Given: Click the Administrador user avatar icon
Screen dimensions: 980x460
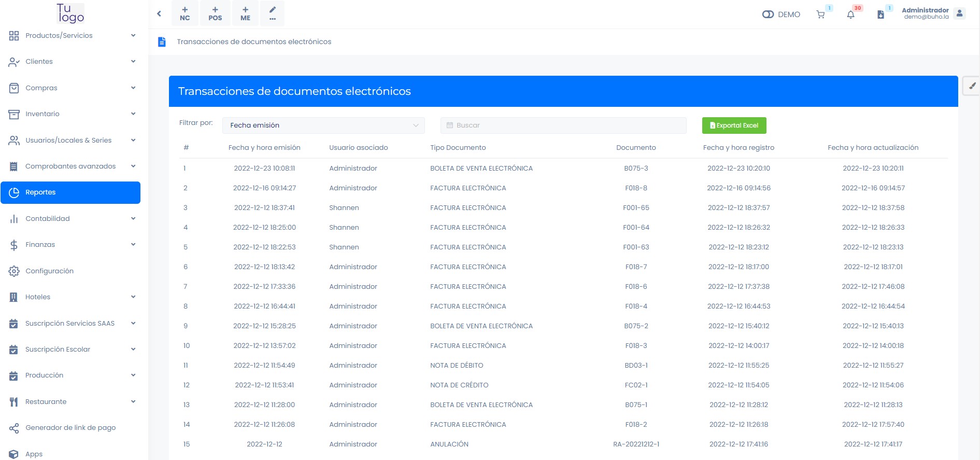Looking at the screenshot, I should tap(959, 13).
